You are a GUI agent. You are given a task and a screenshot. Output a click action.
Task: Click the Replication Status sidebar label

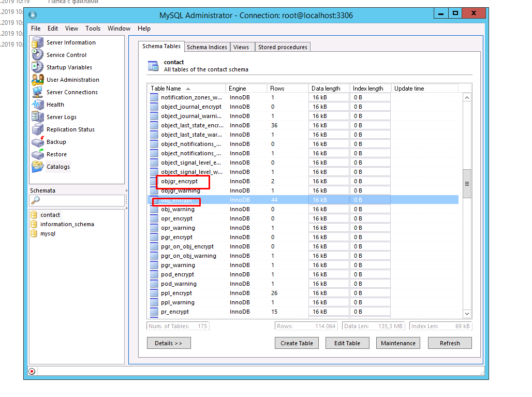(70, 129)
